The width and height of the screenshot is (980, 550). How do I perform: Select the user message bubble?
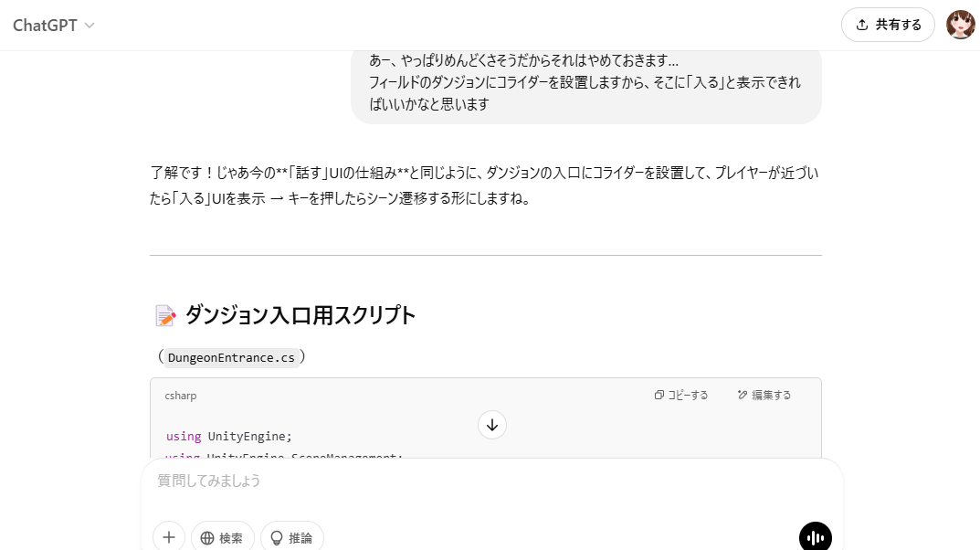click(585, 82)
